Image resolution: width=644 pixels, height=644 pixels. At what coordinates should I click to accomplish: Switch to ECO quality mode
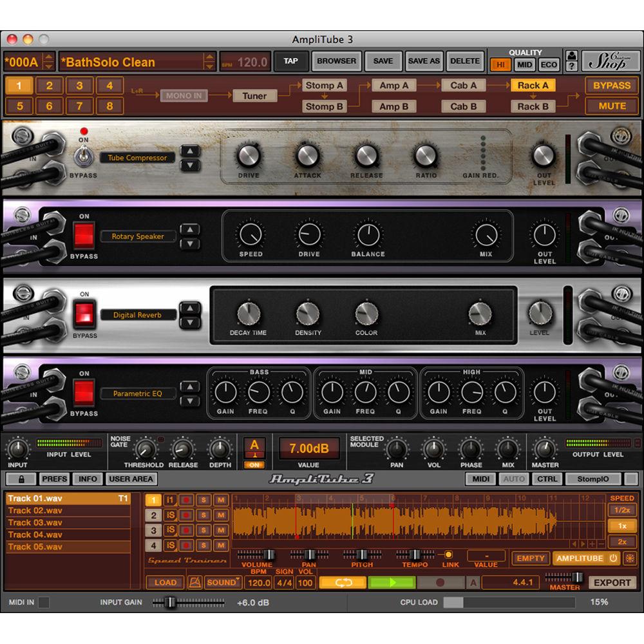point(549,64)
